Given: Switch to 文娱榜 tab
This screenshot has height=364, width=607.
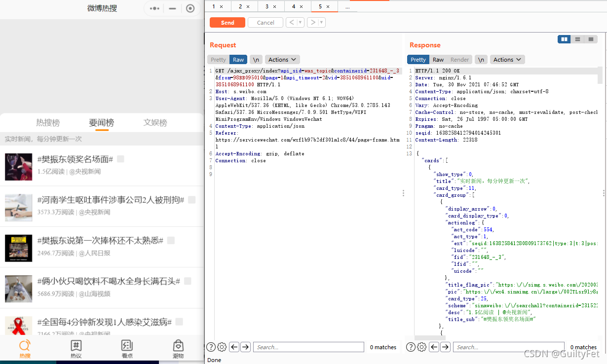Looking at the screenshot, I should [x=155, y=123].
